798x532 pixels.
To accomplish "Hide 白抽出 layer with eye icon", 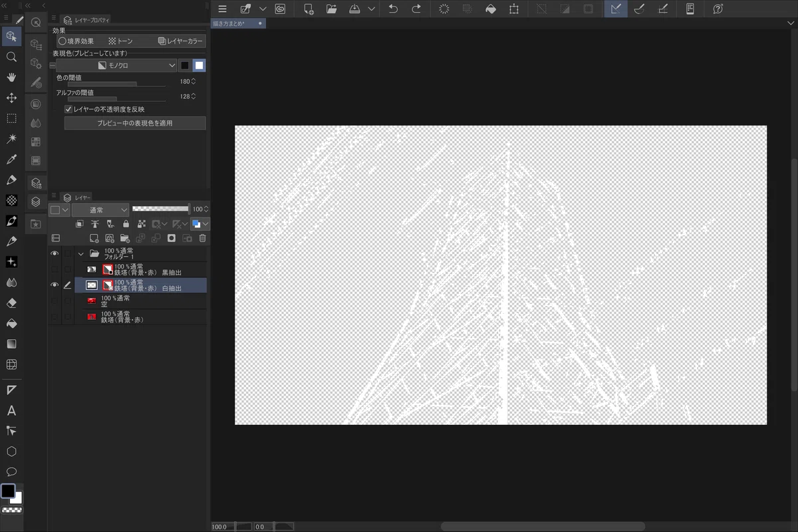I will pyautogui.click(x=55, y=285).
